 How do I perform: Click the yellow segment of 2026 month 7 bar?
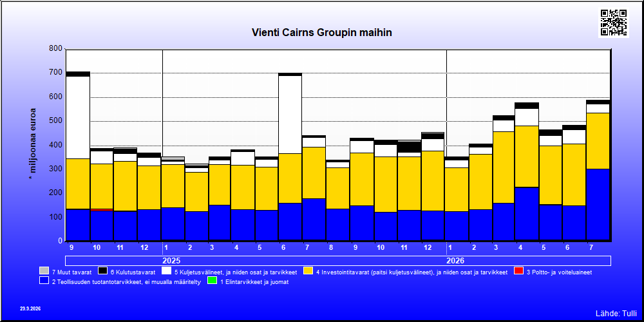(x=598, y=141)
